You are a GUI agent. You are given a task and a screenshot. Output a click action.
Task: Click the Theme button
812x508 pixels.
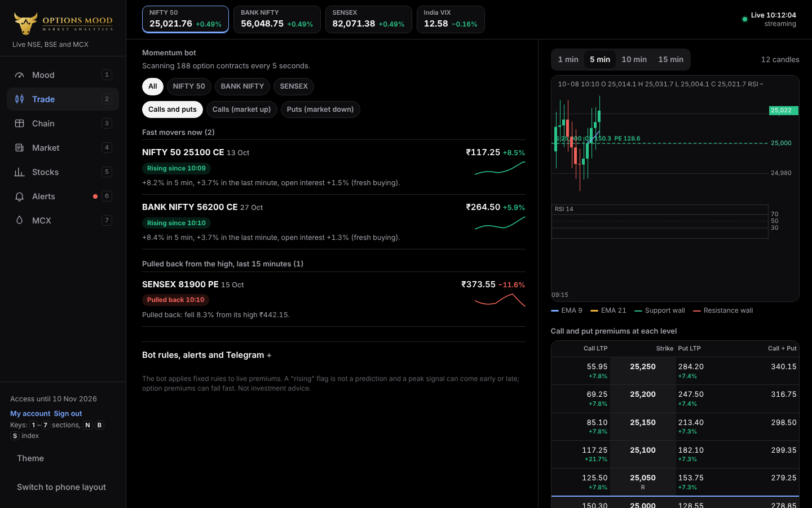(30, 458)
